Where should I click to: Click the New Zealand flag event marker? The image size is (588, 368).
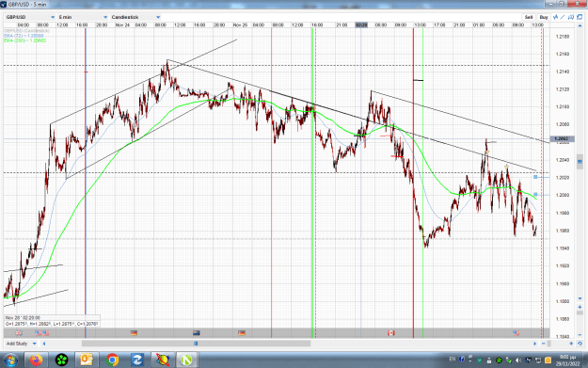[196, 333]
